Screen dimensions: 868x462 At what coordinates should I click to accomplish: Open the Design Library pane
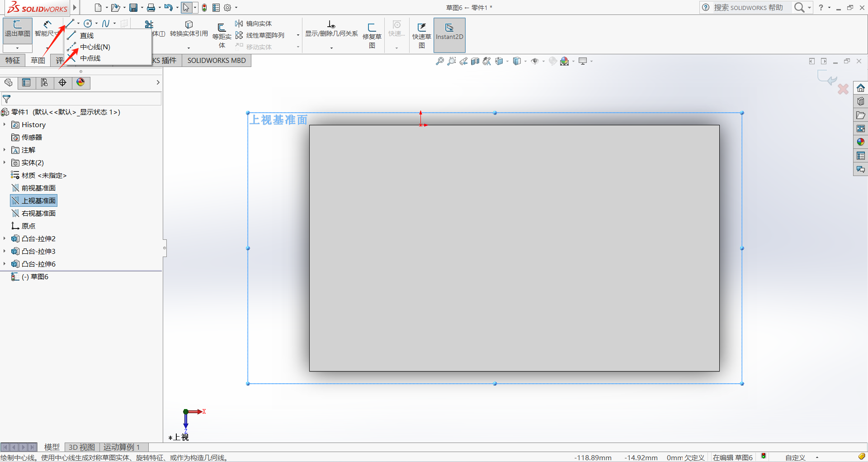pyautogui.click(x=860, y=101)
